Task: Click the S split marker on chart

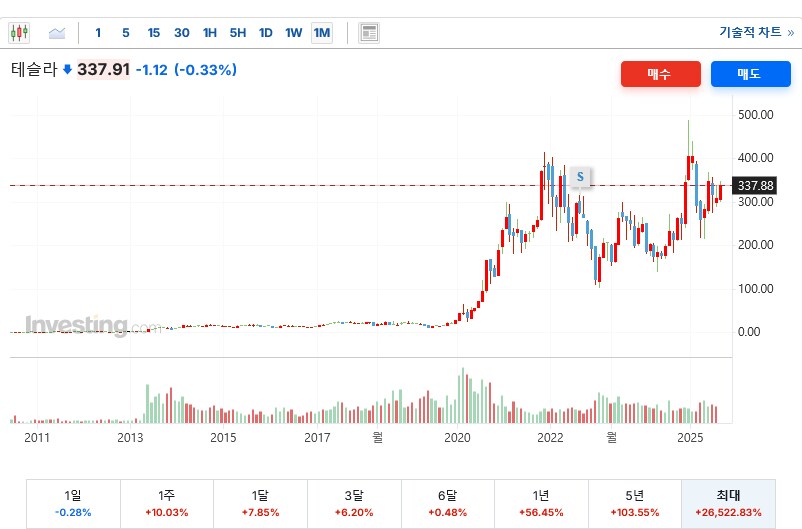Action: coord(579,177)
